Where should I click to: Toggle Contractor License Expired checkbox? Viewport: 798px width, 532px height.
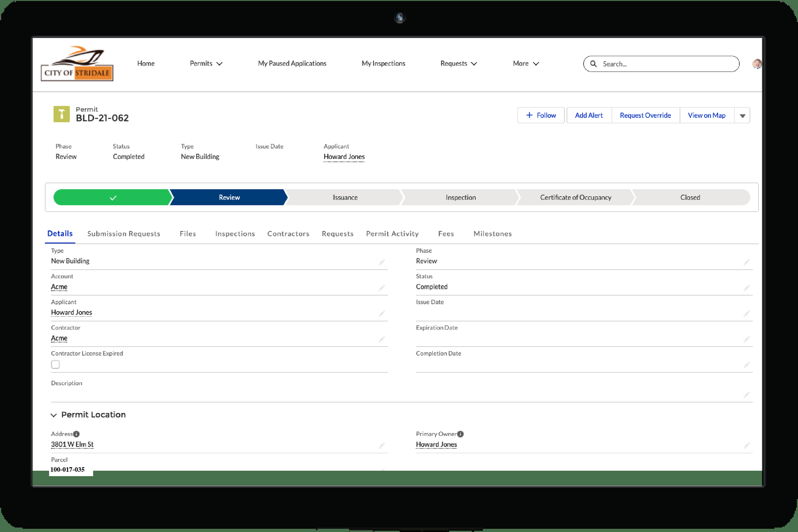tap(55, 364)
